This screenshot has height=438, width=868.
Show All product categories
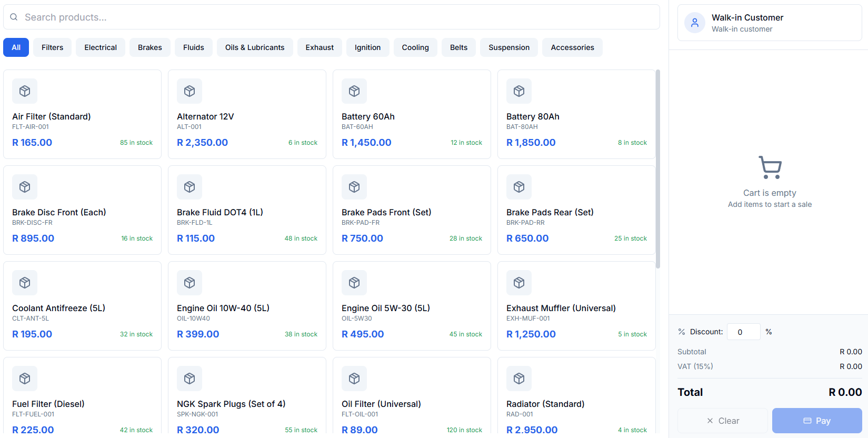16,47
